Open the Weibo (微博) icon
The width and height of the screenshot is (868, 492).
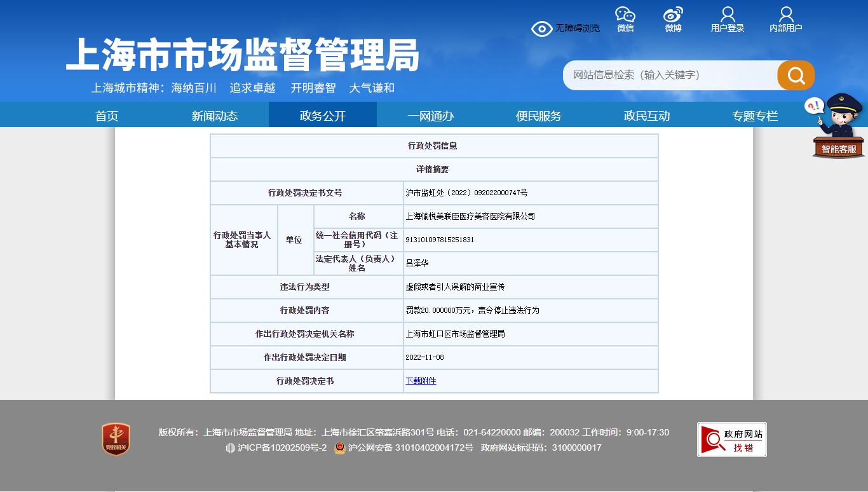click(673, 15)
